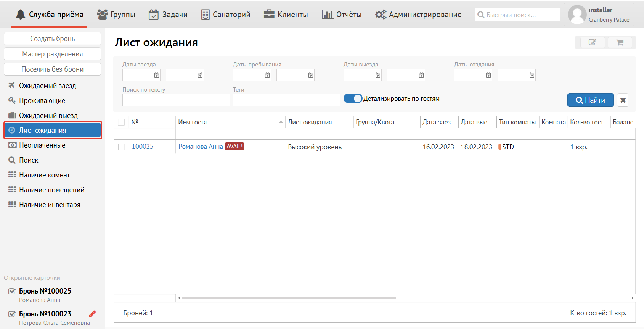Image resolution: width=644 pixels, height=329 pixels.
Task: Toggle the Детализировать по гостям switch
Action: [x=353, y=98]
